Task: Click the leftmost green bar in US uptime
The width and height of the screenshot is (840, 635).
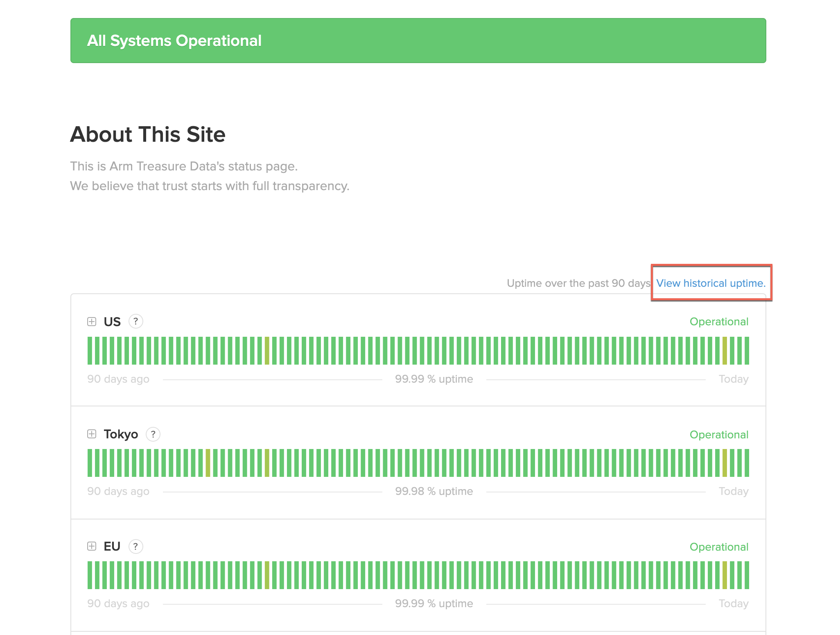Action: (90, 351)
